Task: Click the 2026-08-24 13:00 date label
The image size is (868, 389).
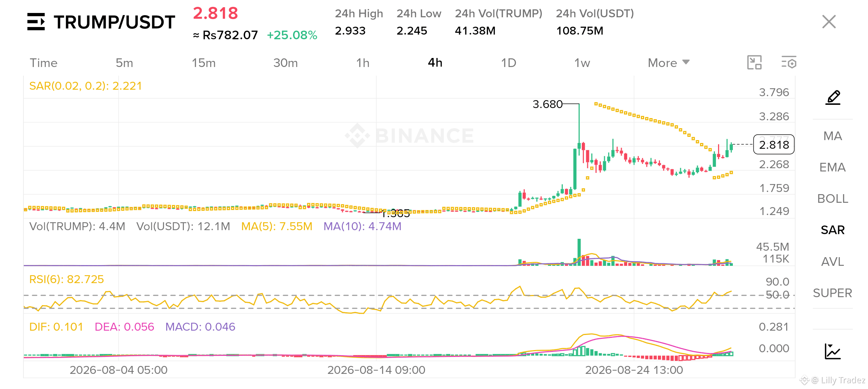Action: (x=634, y=370)
